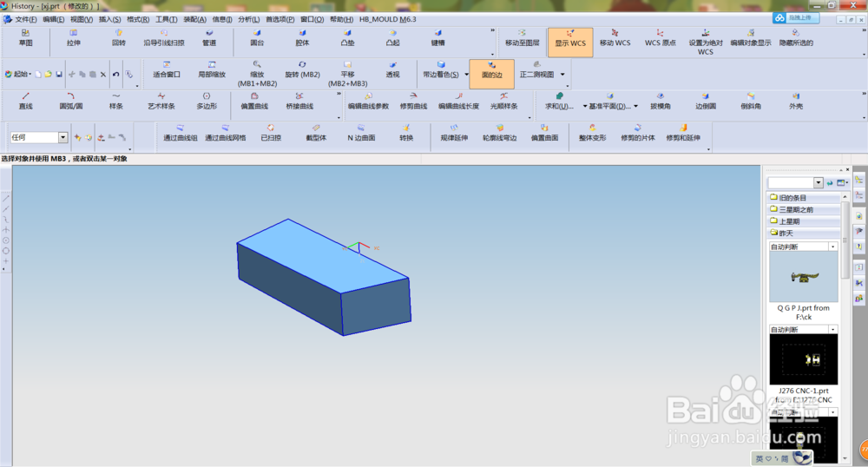Click 倒斜角 chamfer tool
The width and height of the screenshot is (868, 467).
(751, 102)
